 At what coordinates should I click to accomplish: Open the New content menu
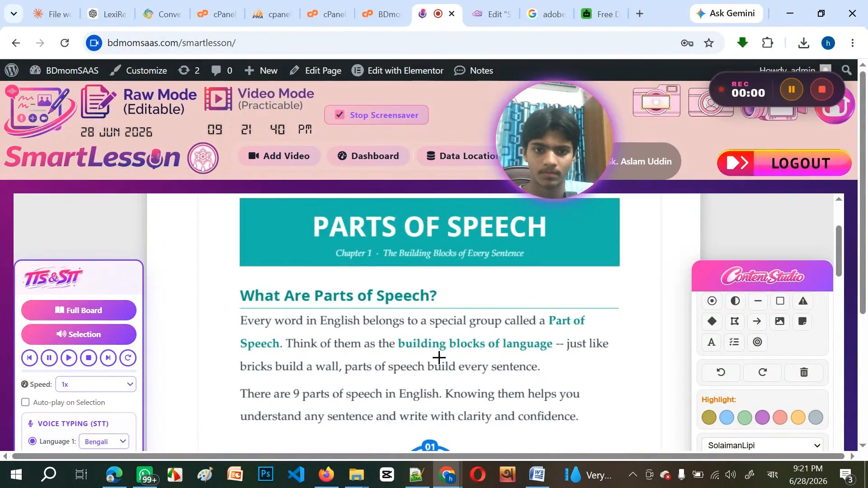[261, 70]
